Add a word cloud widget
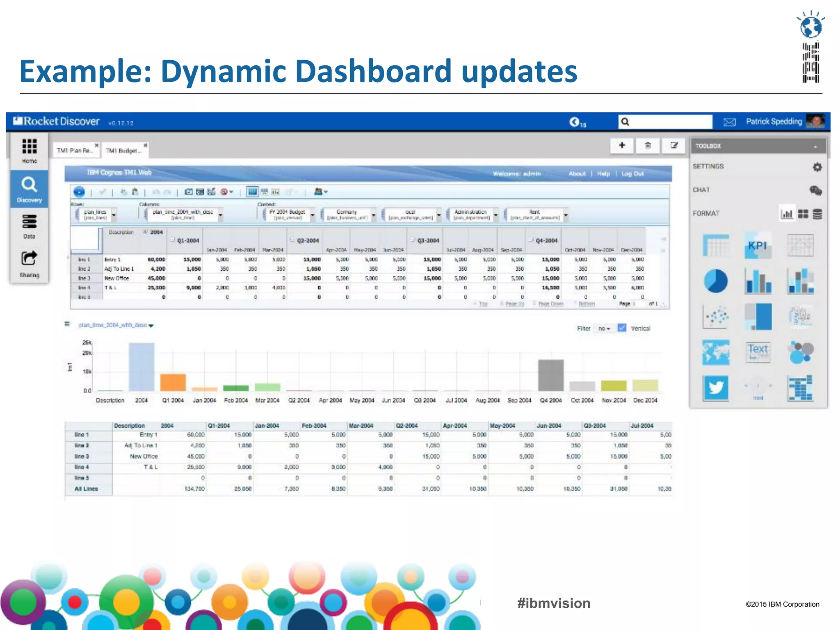840x630 pixels. point(800,316)
